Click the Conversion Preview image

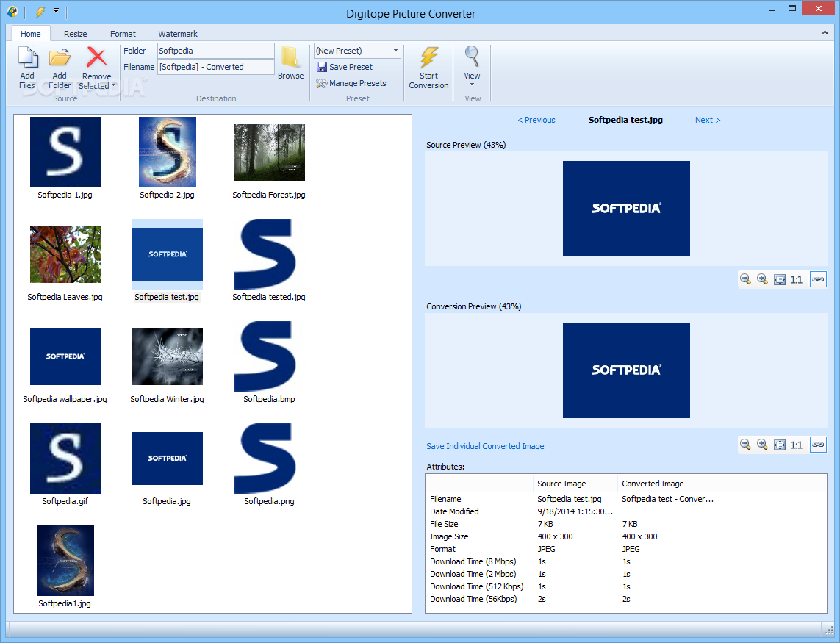[626, 370]
